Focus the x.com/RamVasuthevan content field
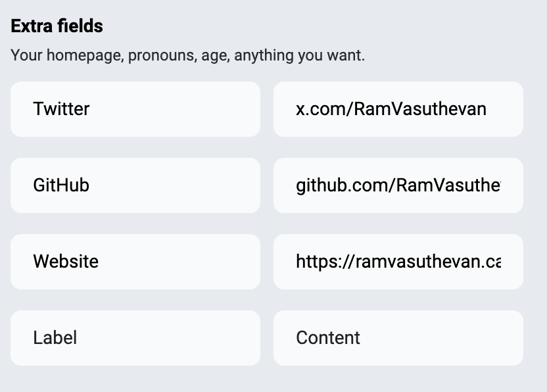 pos(398,109)
